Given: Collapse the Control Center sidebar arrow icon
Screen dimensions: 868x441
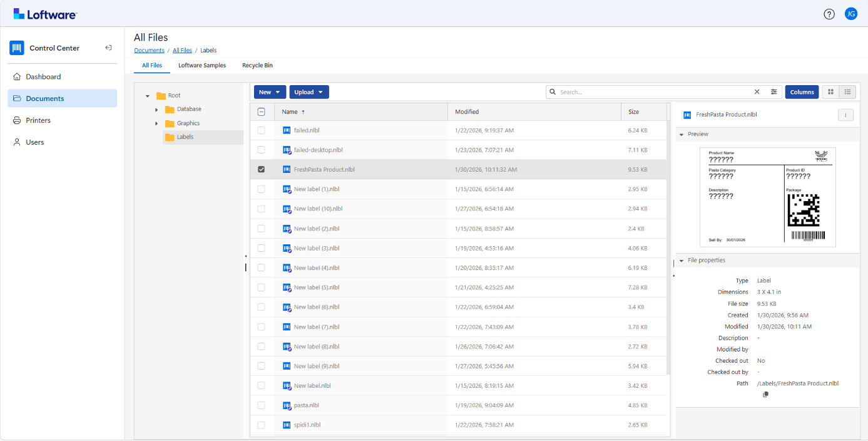Looking at the screenshot, I should [x=108, y=48].
